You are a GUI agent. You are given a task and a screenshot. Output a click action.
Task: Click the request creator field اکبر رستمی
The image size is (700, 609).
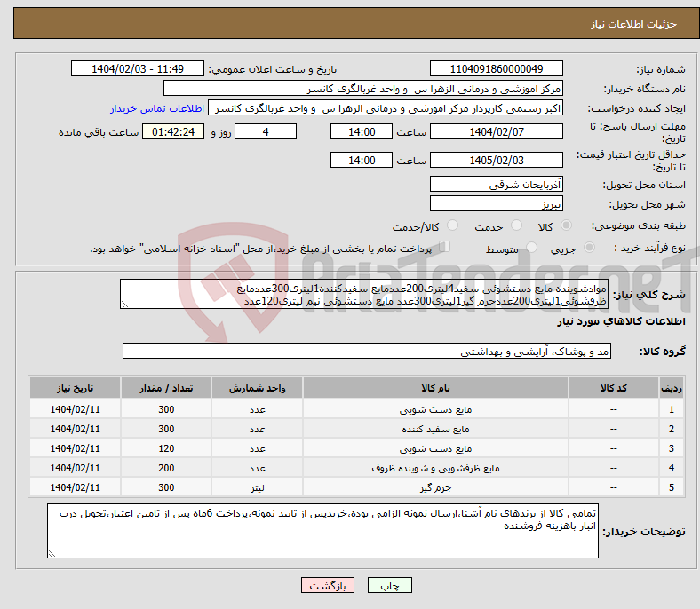386,108
